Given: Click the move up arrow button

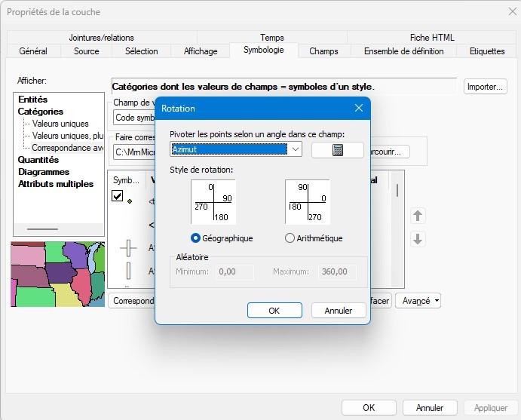Looking at the screenshot, I should coord(418,216).
